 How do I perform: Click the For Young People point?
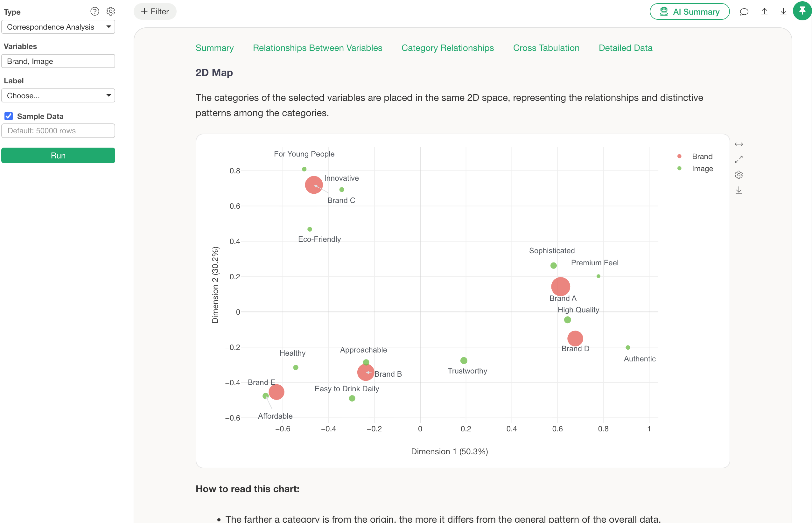click(304, 169)
